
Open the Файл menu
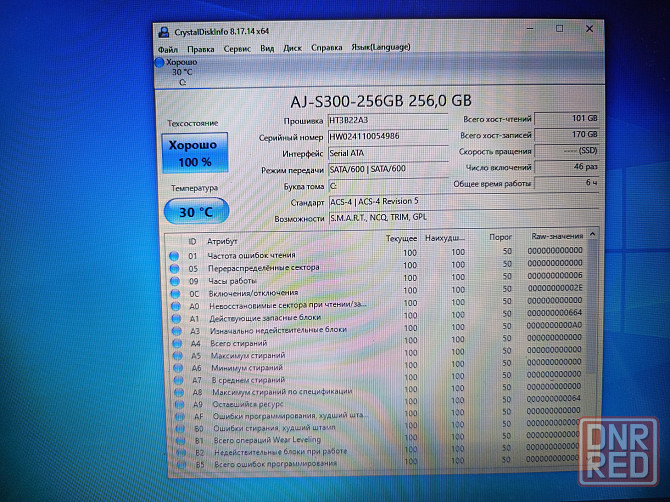[168, 50]
